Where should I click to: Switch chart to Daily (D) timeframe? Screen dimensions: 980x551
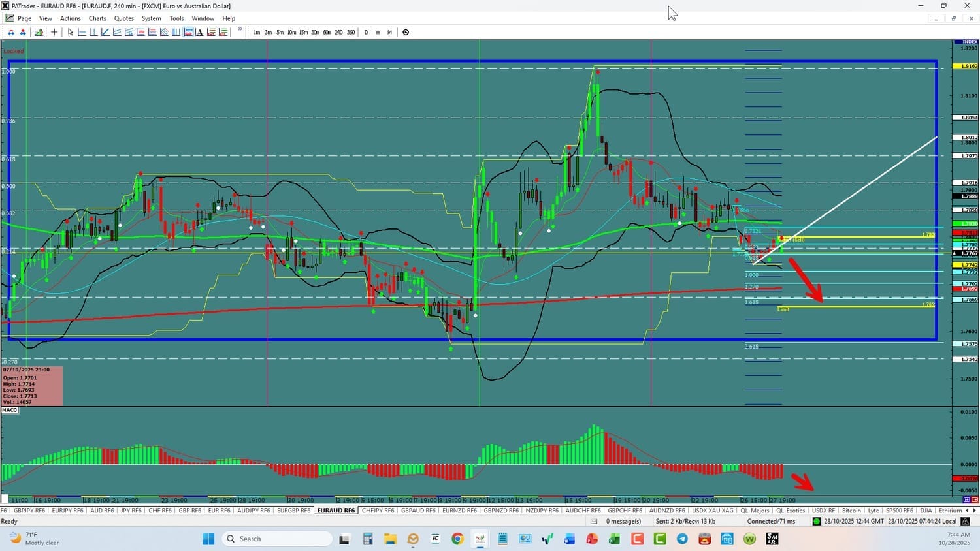pos(366,32)
